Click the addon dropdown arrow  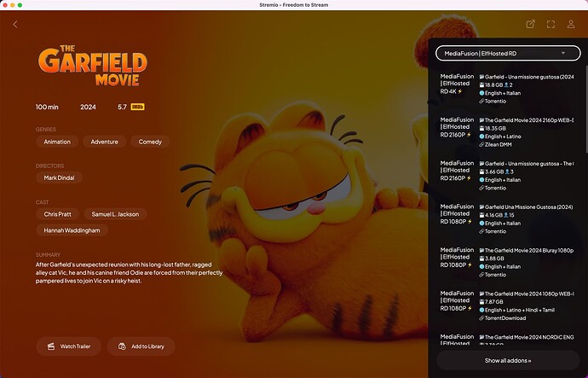563,53
